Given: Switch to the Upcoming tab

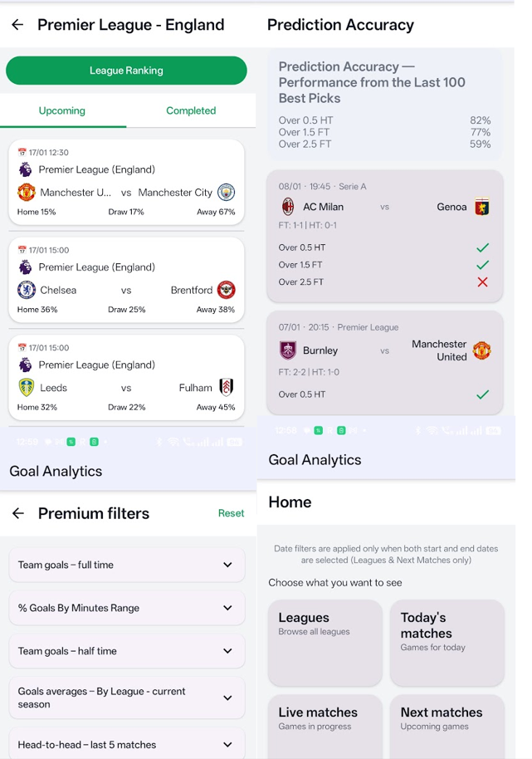Looking at the screenshot, I should [62, 110].
